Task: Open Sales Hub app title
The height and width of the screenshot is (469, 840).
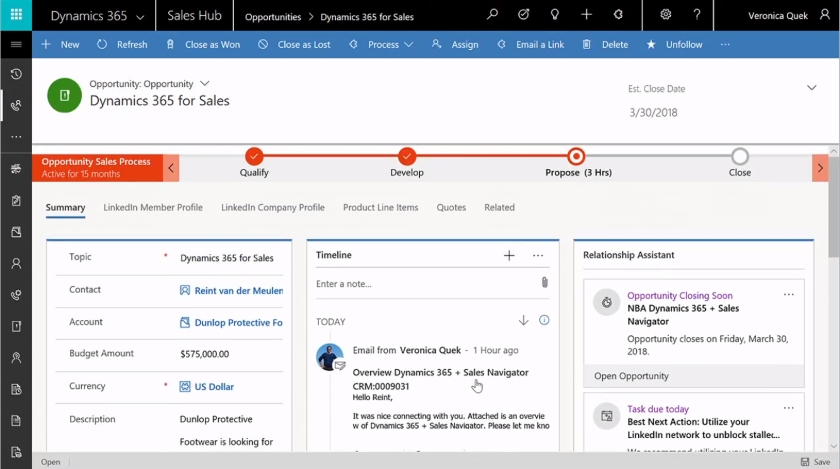Action: click(x=194, y=16)
